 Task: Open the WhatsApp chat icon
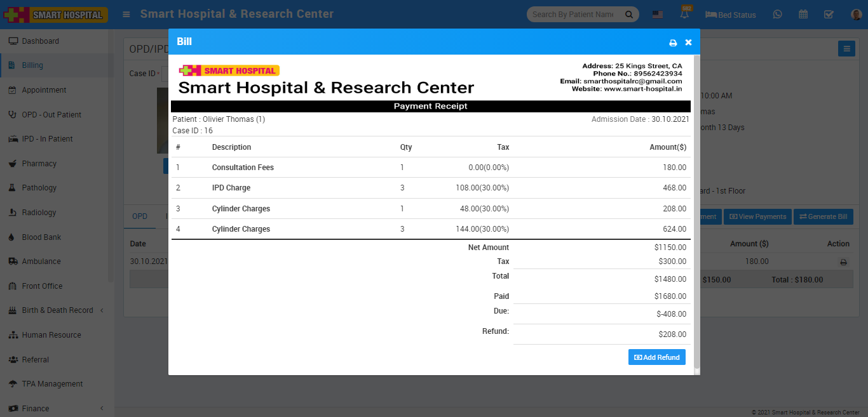coord(778,14)
